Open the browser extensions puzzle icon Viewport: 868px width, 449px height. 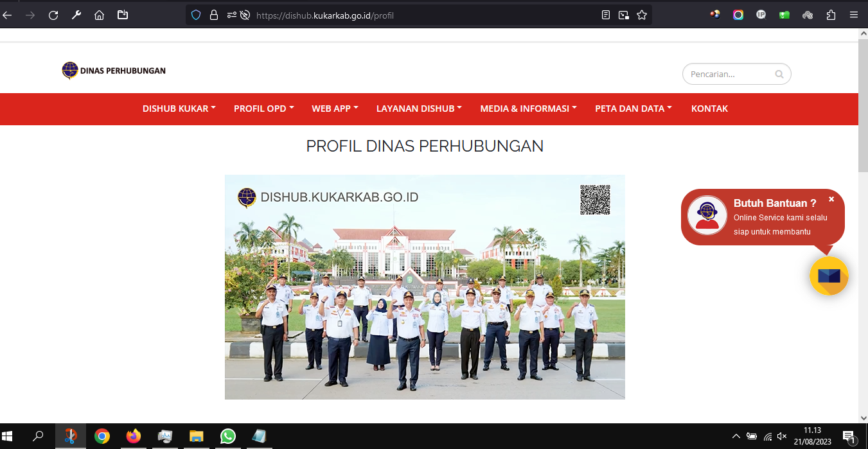click(x=831, y=15)
